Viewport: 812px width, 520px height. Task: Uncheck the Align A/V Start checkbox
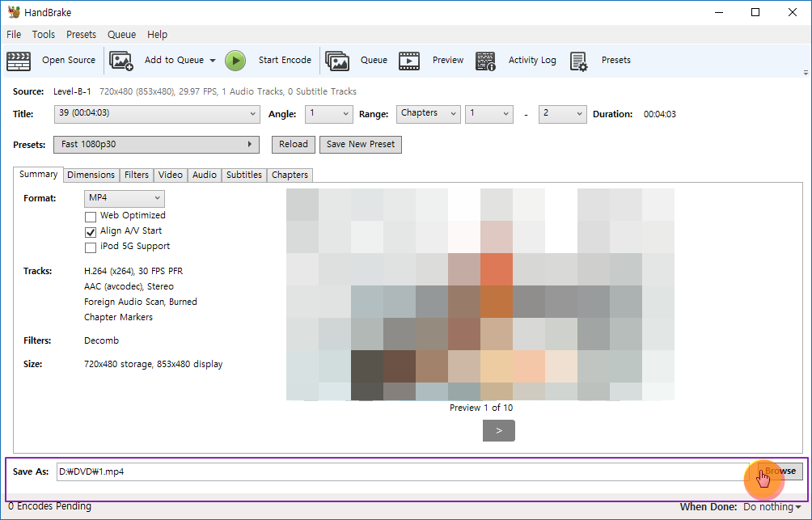pyautogui.click(x=91, y=232)
